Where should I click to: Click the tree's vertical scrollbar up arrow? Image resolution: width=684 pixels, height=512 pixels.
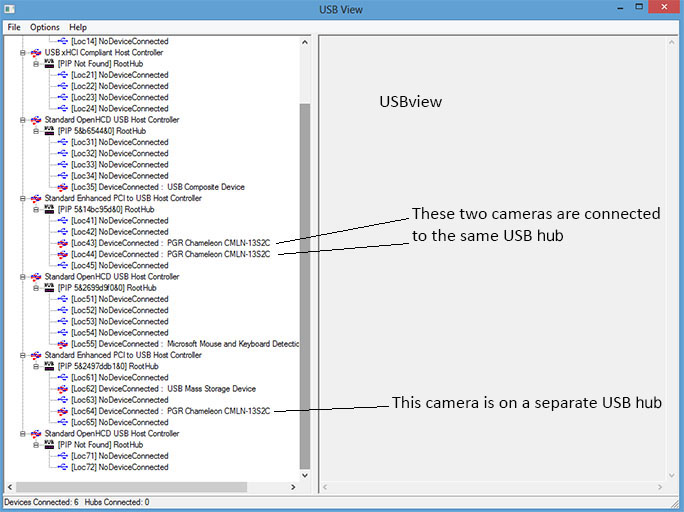tap(305, 42)
